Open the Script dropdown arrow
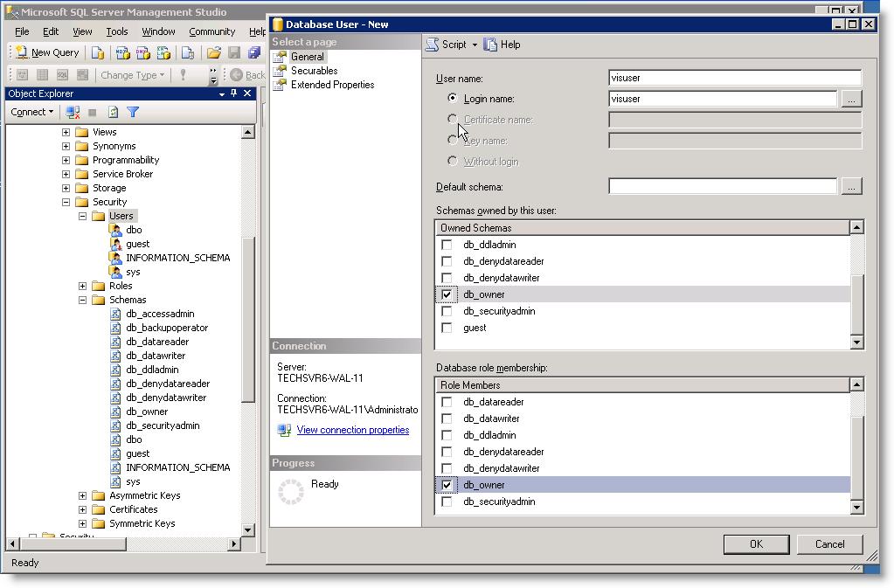The width and height of the screenshot is (894, 588). click(x=475, y=45)
